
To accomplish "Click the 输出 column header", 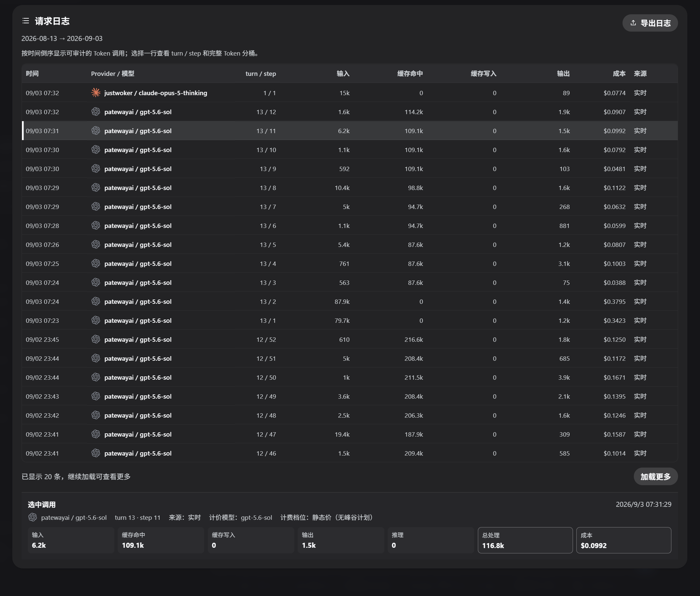I will [563, 73].
